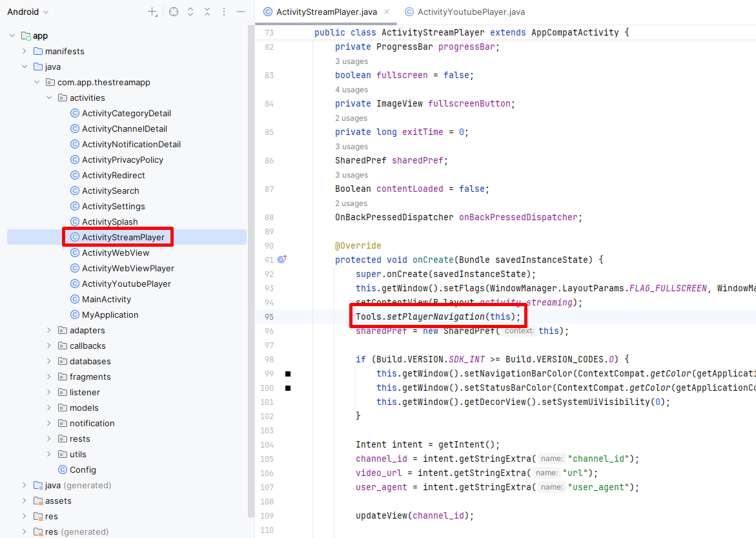This screenshot has height=538, width=756.
Task: Switch to ActivityYoutubePlayer.java tab
Action: (465, 12)
